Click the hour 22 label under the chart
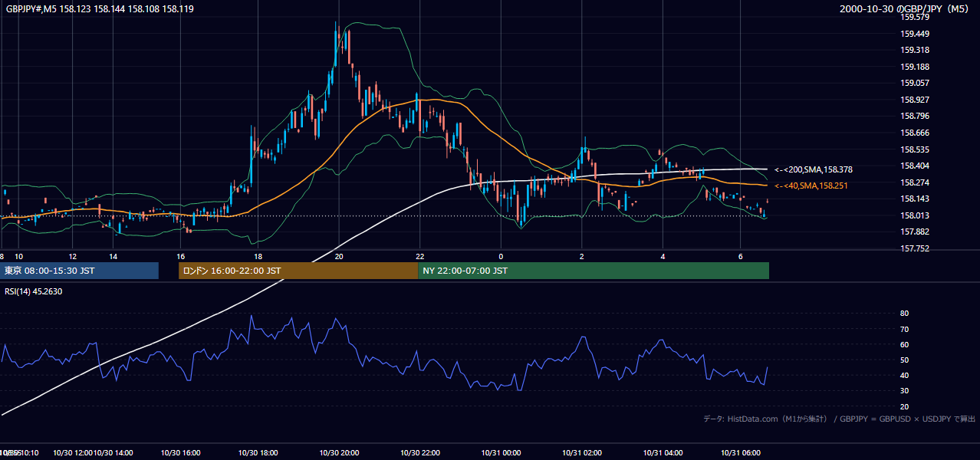980x460 pixels. point(419,256)
